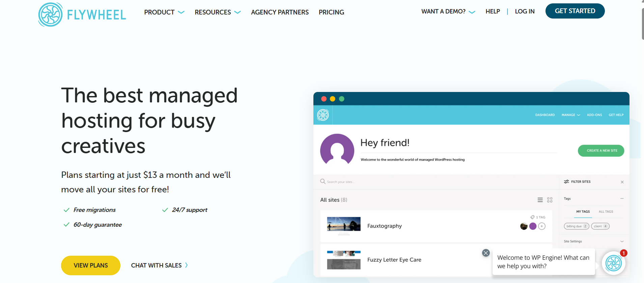Select the client tag

(600, 226)
